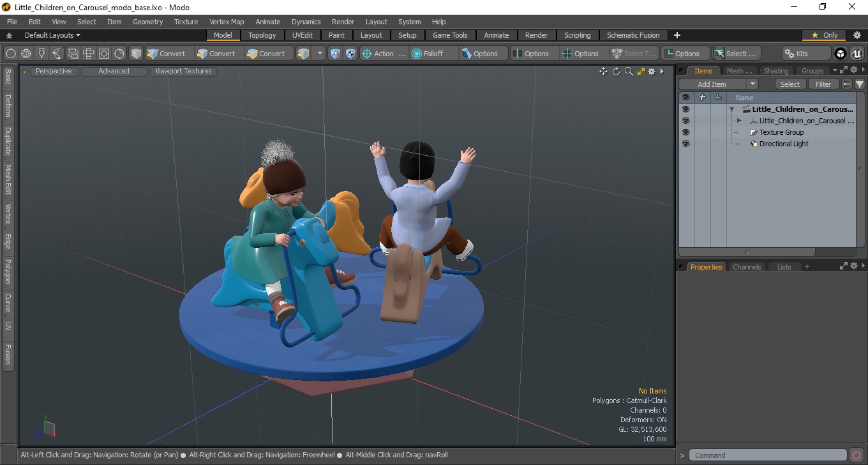Click the Perspective viewport button

(x=54, y=72)
